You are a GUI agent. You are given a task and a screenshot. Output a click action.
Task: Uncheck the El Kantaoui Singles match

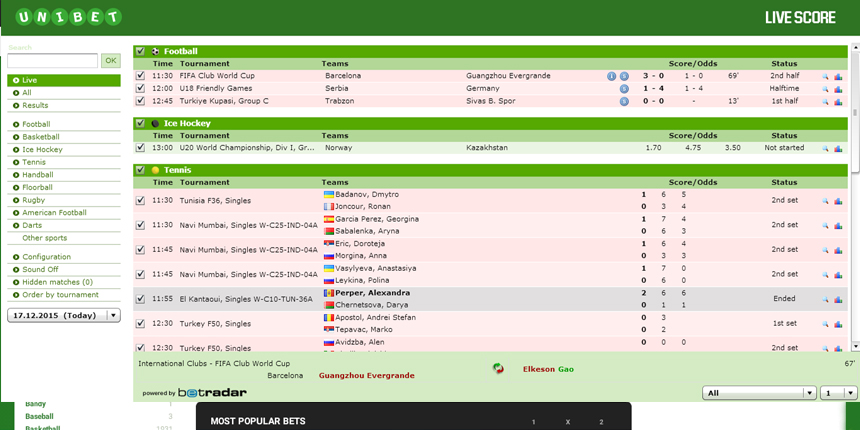pyautogui.click(x=140, y=299)
